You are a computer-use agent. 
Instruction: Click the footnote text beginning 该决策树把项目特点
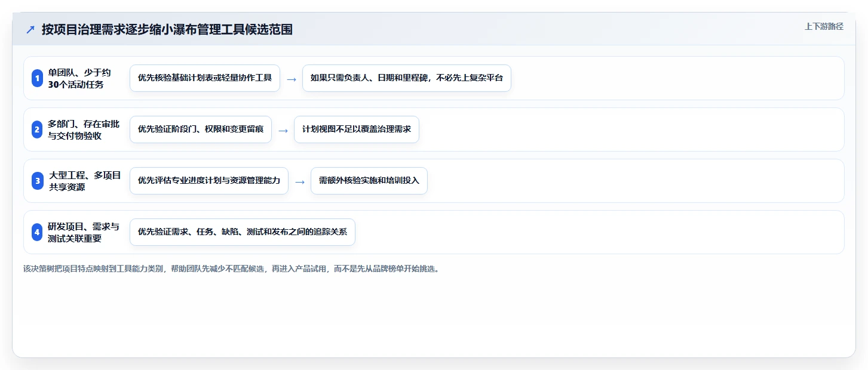click(x=232, y=269)
